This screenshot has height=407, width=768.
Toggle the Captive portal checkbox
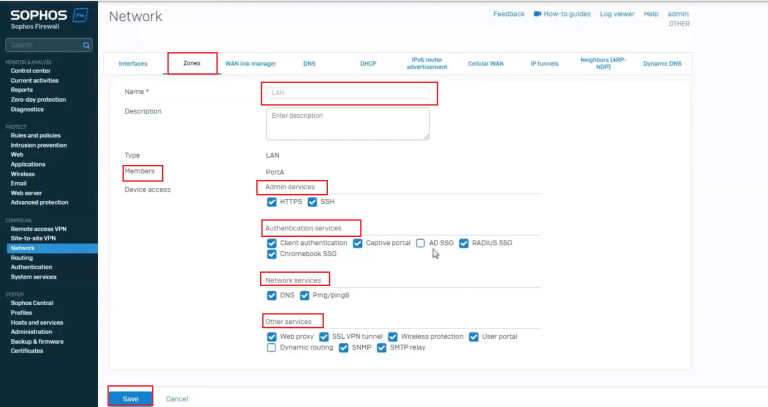[x=358, y=243]
